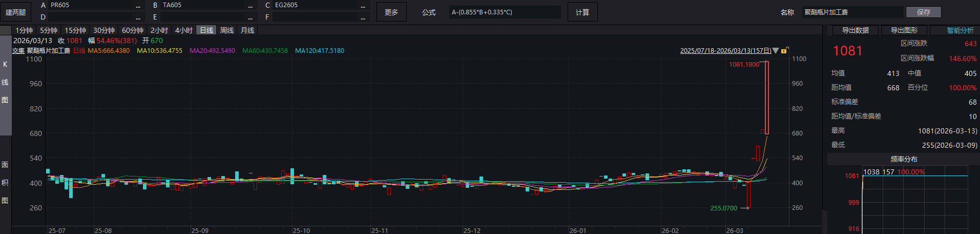Image resolution: width=980 pixels, height=234 pixels.
Task: Open contract picker next to EG2605 field
Action: pyautogui.click(x=363, y=5)
